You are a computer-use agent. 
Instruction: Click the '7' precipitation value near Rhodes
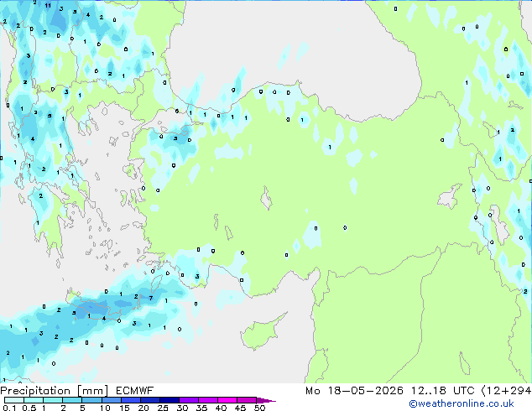coord(151,298)
